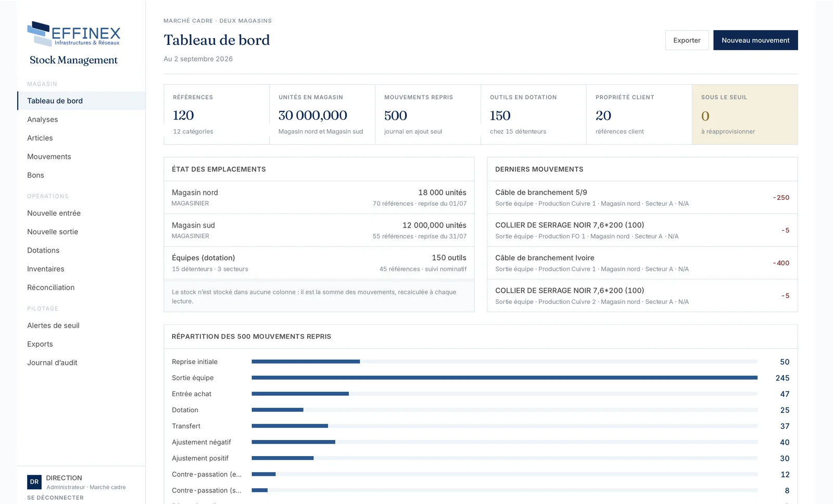
Task: Open the Tableau de bord menu item
Action: coord(81,101)
